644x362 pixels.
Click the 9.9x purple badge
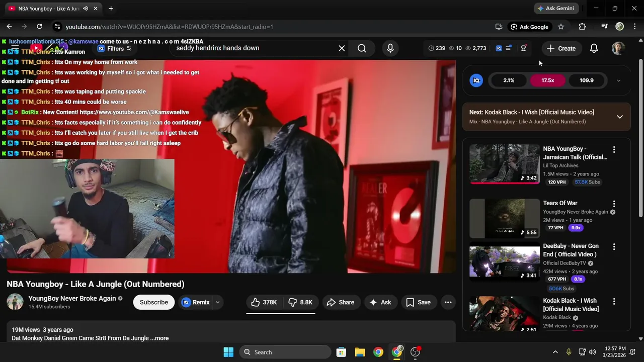pos(576,228)
